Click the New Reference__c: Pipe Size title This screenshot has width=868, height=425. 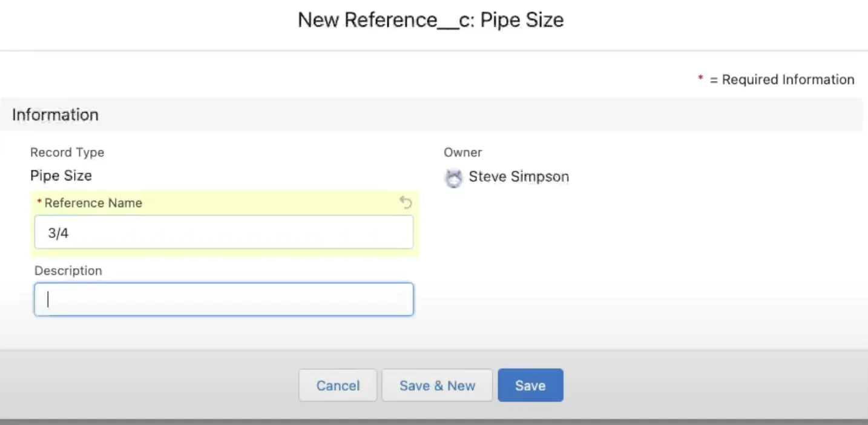pyautogui.click(x=431, y=20)
